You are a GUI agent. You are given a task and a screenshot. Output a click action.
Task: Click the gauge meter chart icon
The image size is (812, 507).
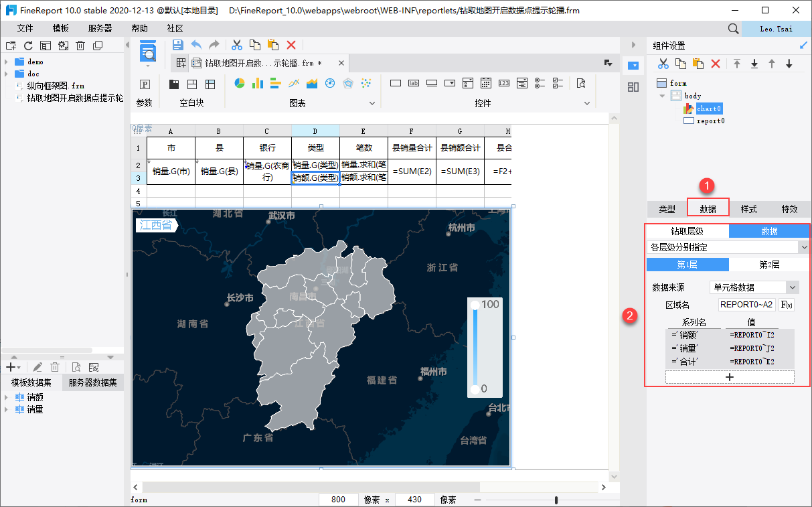click(329, 84)
